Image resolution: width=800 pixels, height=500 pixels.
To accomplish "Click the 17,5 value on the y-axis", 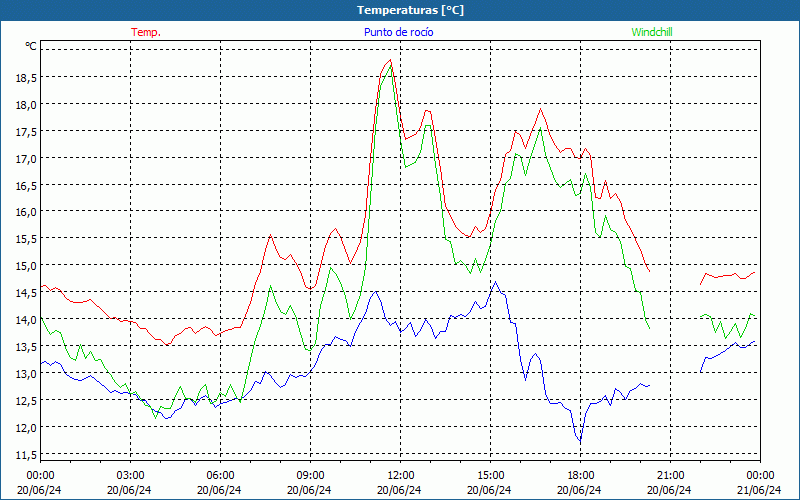I will point(26,132).
